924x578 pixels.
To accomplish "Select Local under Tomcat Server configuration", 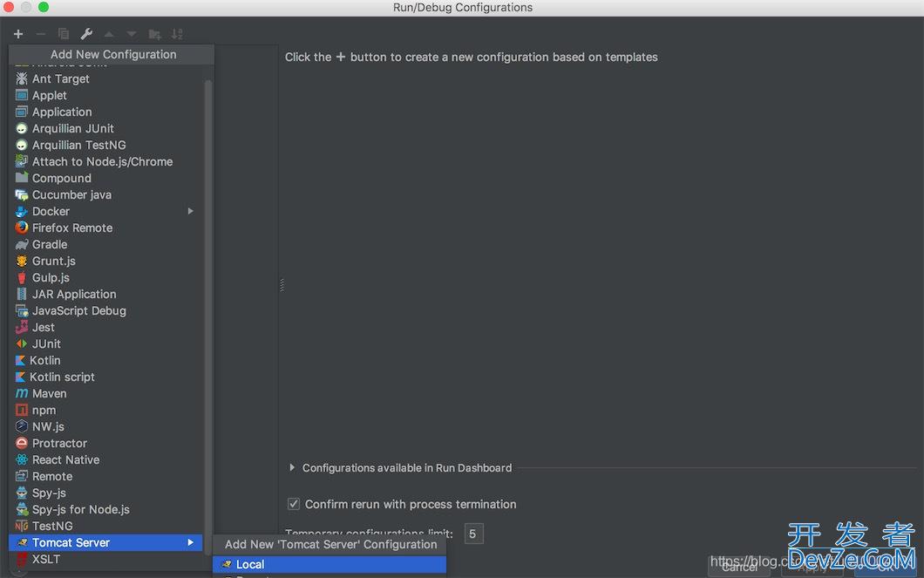I will pyautogui.click(x=330, y=564).
